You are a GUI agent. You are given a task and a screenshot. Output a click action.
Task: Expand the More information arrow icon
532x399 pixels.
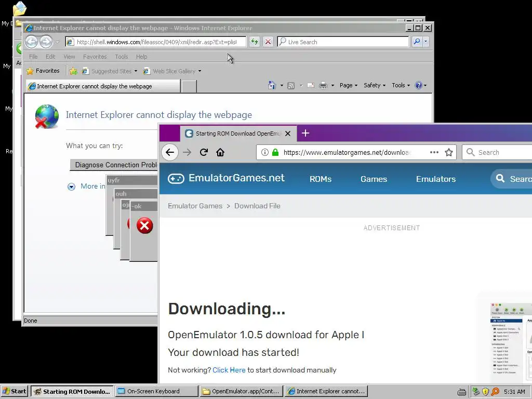(x=71, y=187)
